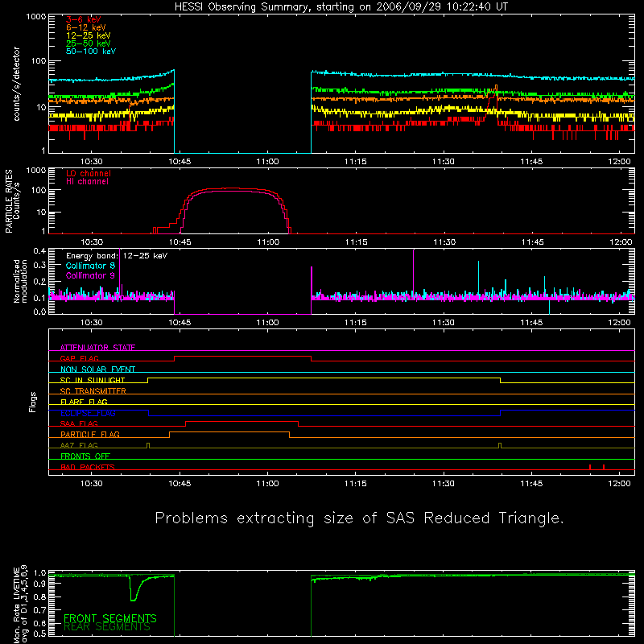Click the ECLIPSE_FLAG label
This screenshot has width=644, height=644.
(88, 413)
